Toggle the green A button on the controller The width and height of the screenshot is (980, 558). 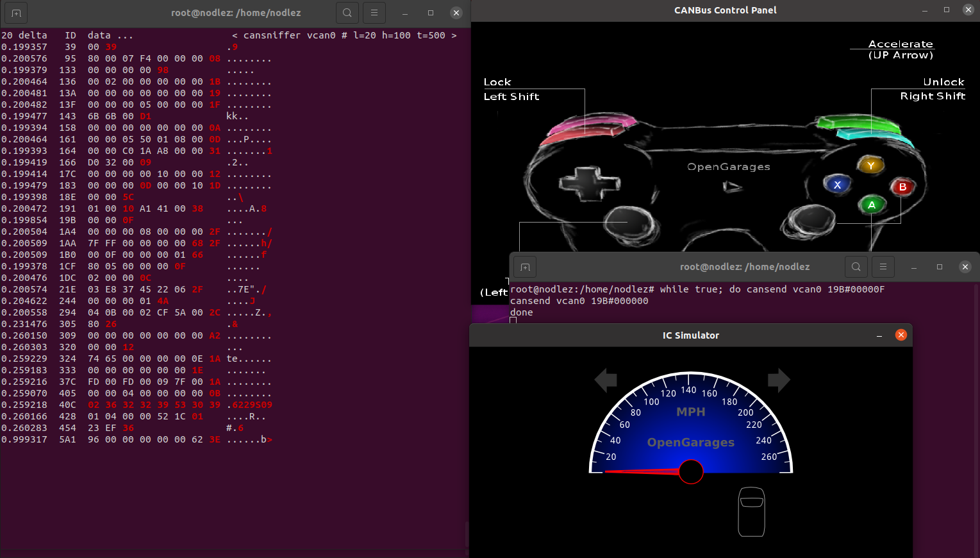coord(872,205)
